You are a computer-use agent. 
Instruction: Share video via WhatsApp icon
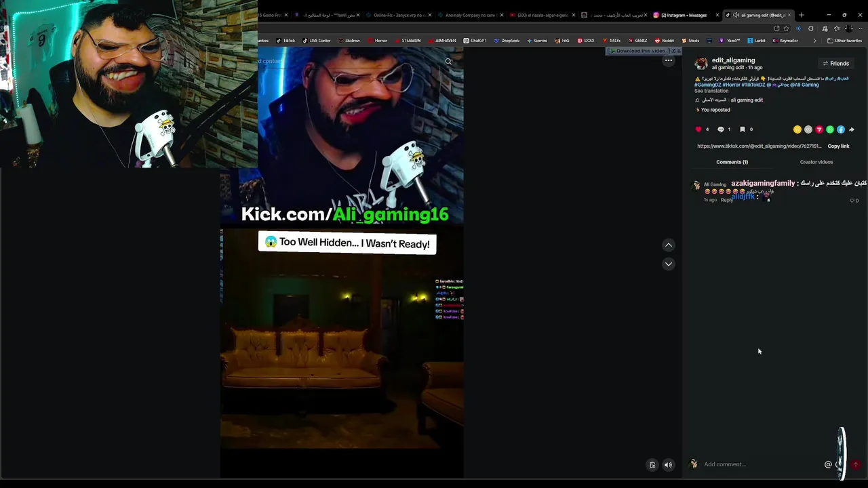[830, 129]
